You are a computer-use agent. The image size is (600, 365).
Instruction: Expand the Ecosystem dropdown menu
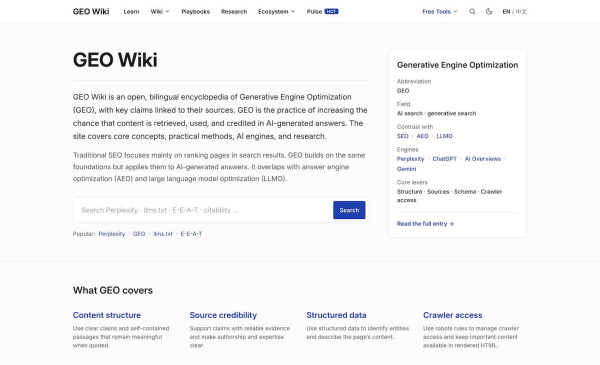tap(276, 11)
